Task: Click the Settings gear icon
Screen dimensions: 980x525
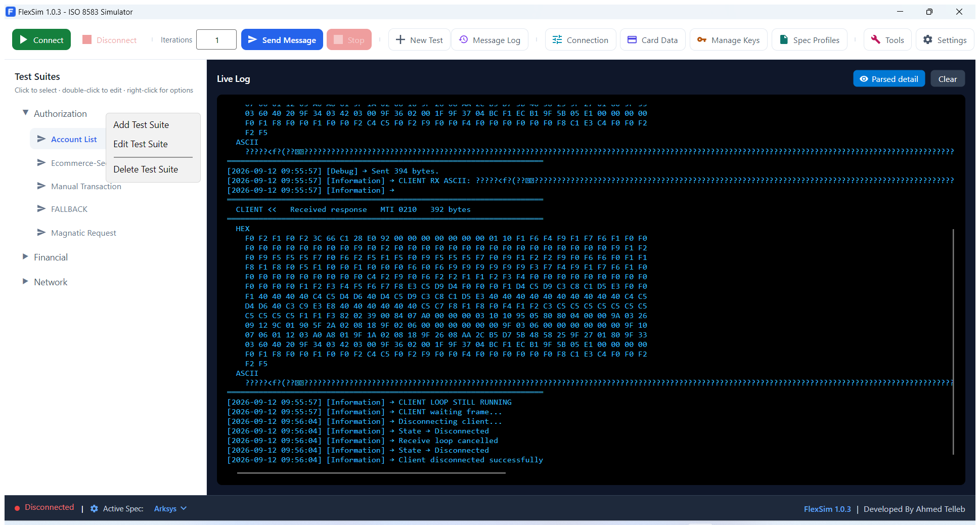Action: click(927, 39)
